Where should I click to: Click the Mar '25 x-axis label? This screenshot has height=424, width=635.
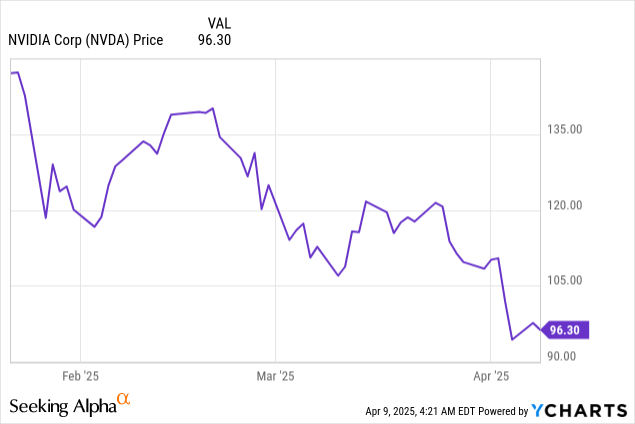point(275,377)
